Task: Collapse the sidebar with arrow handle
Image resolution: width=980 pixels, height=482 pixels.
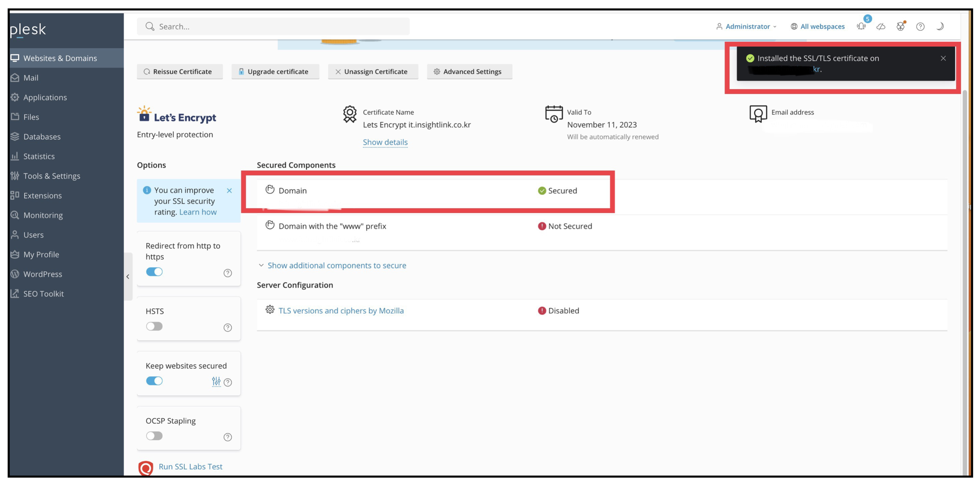Action: 128,276
